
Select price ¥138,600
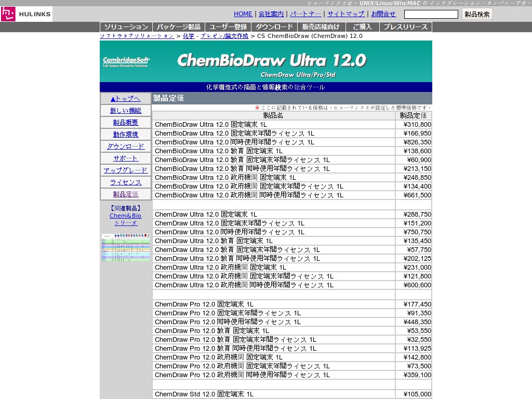(417, 151)
